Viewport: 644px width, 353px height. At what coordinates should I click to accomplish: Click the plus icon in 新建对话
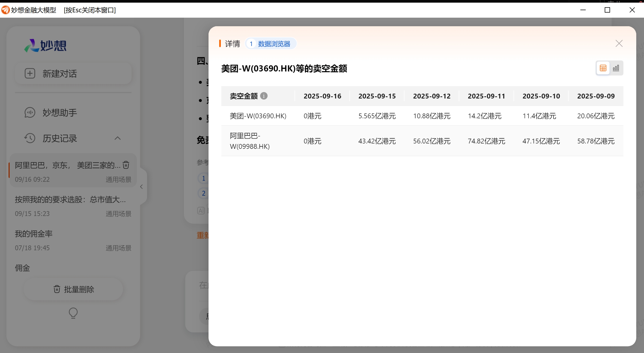click(x=30, y=74)
